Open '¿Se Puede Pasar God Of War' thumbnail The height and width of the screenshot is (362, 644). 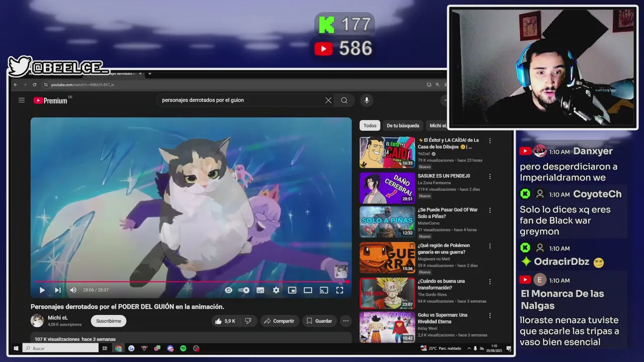click(x=387, y=222)
